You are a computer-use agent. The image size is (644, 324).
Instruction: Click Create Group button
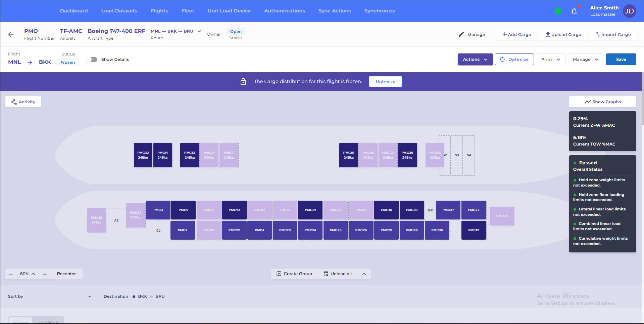click(294, 274)
